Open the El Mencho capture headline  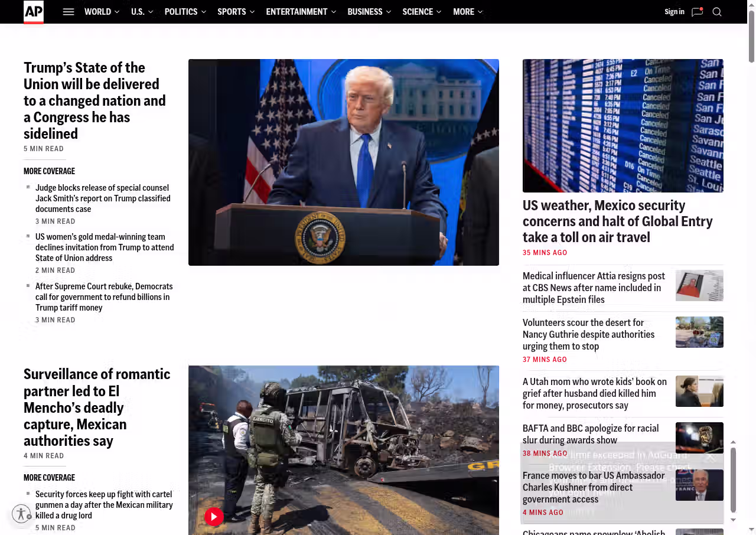click(x=97, y=407)
